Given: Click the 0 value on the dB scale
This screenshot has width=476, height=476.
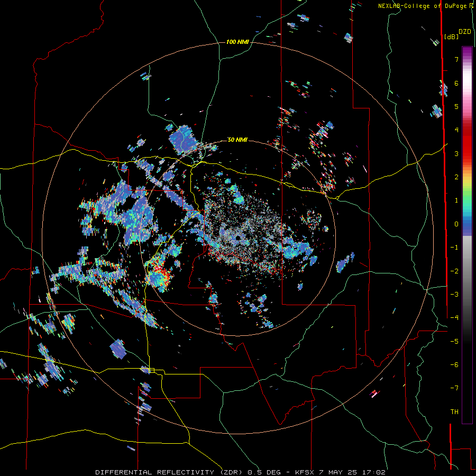Looking at the screenshot, I should (x=456, y=224).
